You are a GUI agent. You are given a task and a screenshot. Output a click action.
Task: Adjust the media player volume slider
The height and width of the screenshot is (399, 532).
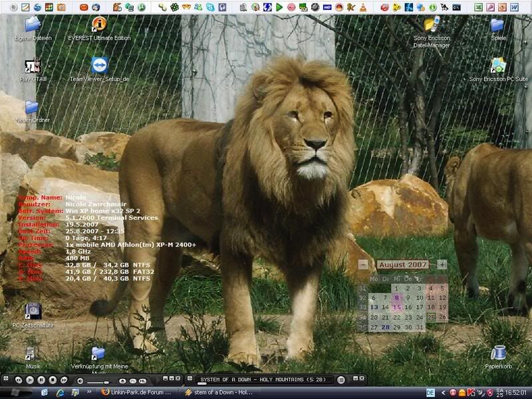coord(98,381)
